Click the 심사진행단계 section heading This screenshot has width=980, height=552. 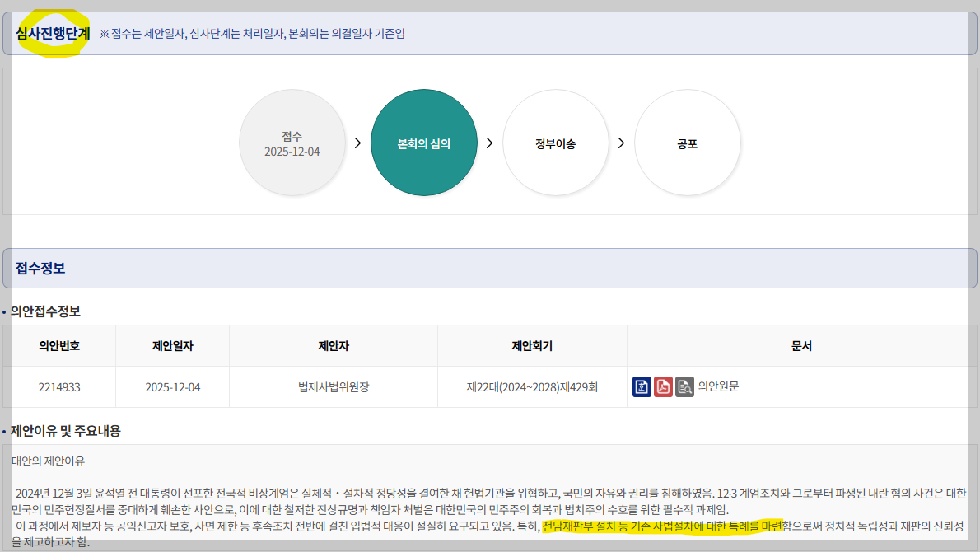coord(54,33)
